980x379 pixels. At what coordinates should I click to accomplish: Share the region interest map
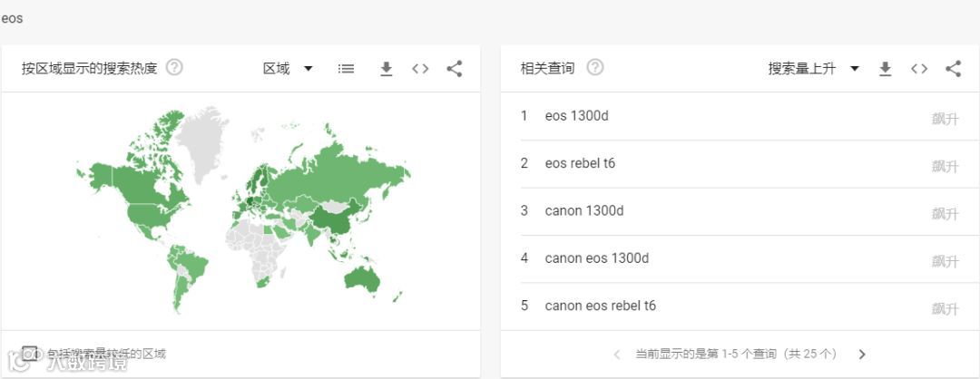coord(455,69)
